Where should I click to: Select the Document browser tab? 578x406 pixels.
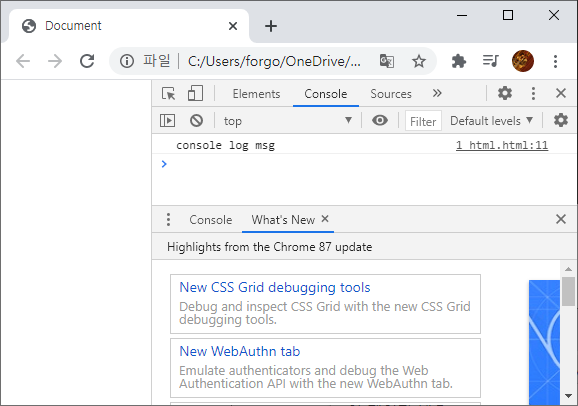pyautogui.click(x=129, y=26)
